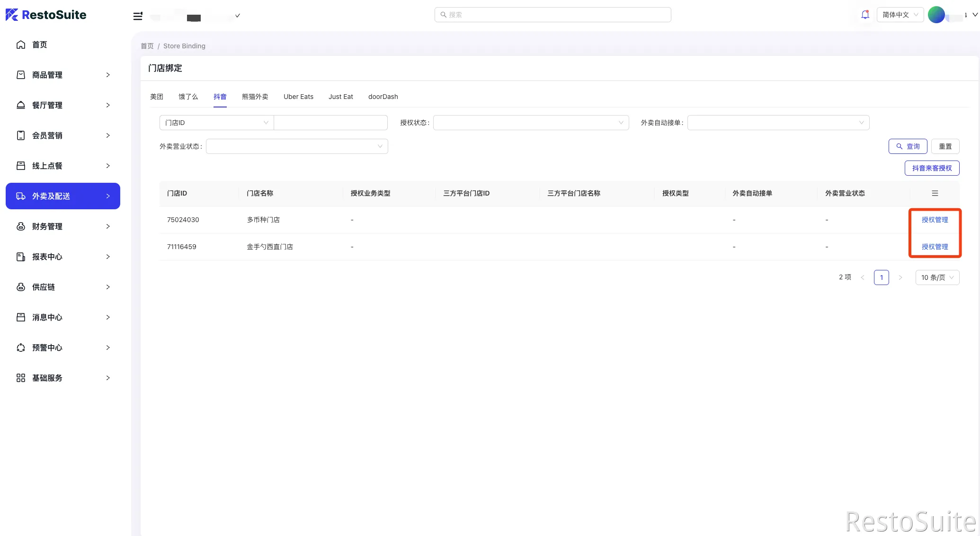This screenshot has width=980, height=536.
Task: Switch to the 熊猫外卖 tab
Action: click(x=255, y=97)
